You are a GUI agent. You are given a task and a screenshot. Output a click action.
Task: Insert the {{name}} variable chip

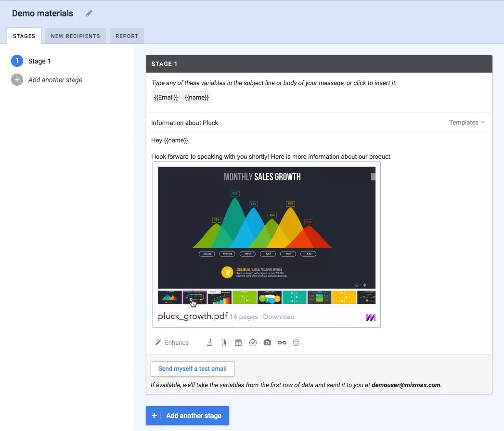pos(197,97)
